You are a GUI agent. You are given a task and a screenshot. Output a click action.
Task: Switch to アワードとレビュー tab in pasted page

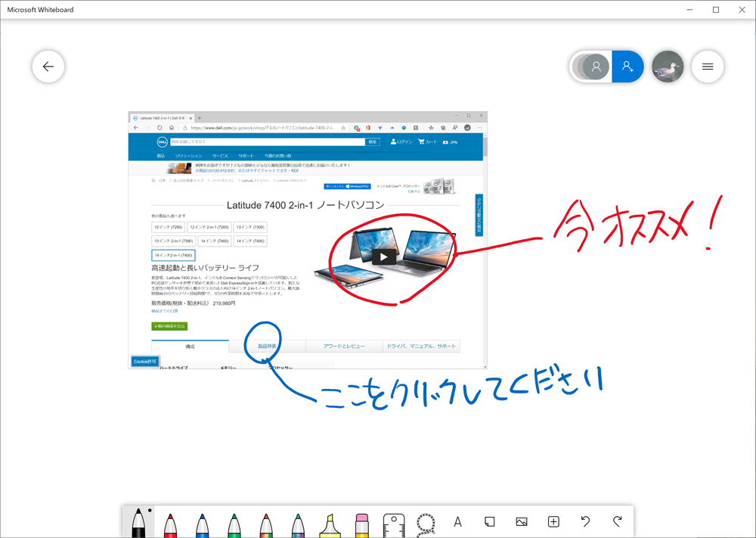click(x=344, y=347)
